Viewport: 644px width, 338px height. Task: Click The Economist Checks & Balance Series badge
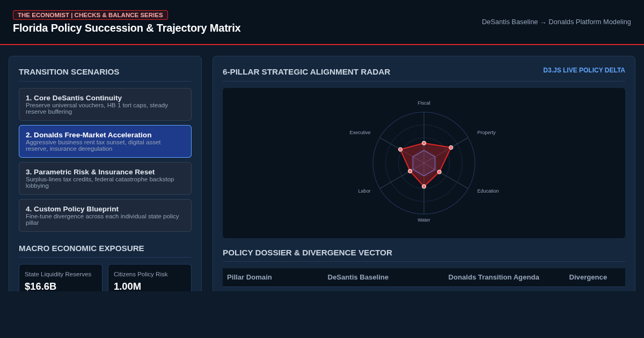(x=90, y=15)
